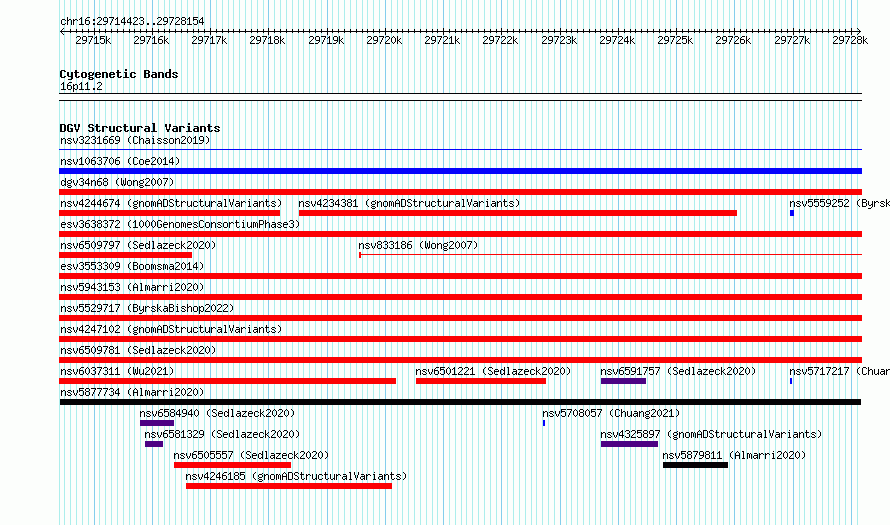Select the red bar under nsv6501221
890x525 pixels.
[x=481, y=381]
